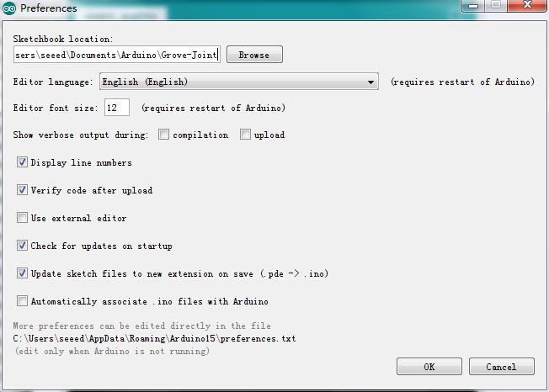Image resolution: width=549 pixels, height=392 pixels.
Task: Click the Preferences title bar text
Action: [x=48, y=8]
